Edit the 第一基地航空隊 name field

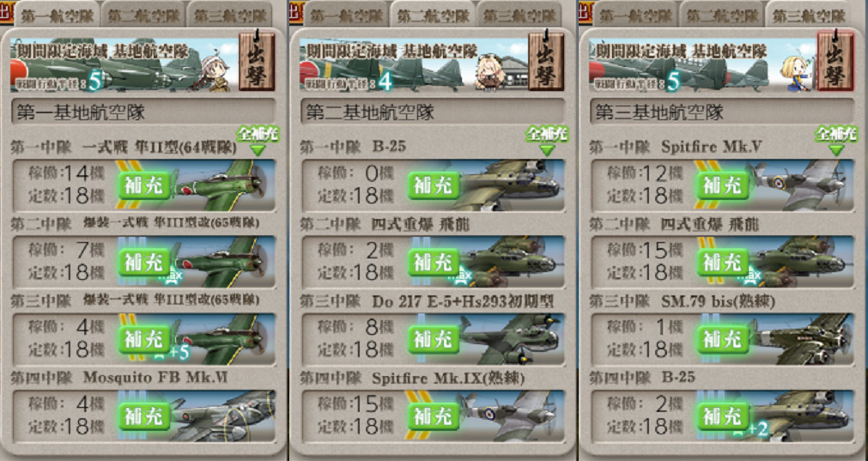coord(143,112)
